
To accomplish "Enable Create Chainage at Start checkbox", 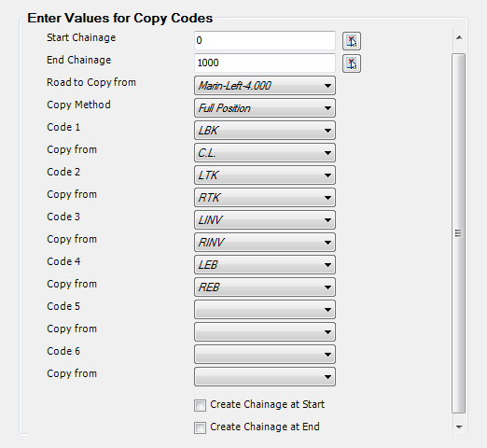I will pyautogui.click(x=200, y=406).
